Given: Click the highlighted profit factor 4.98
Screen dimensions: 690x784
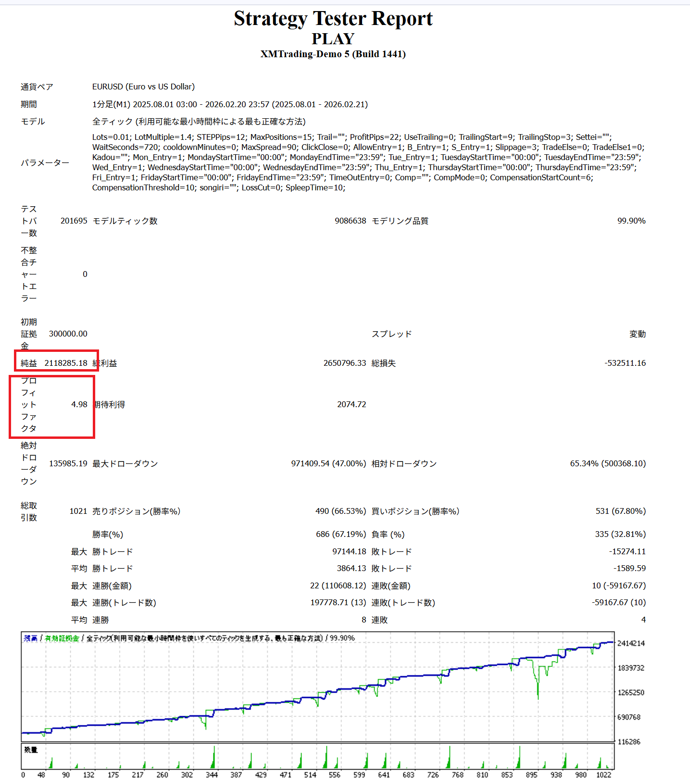Looking at the screenshot, I should [x=79, y=405].
